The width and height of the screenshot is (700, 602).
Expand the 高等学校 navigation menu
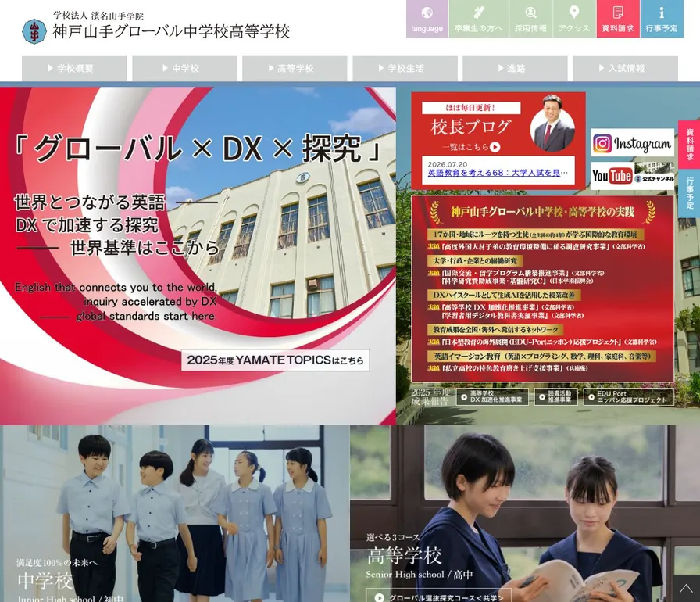coord(295,68)
